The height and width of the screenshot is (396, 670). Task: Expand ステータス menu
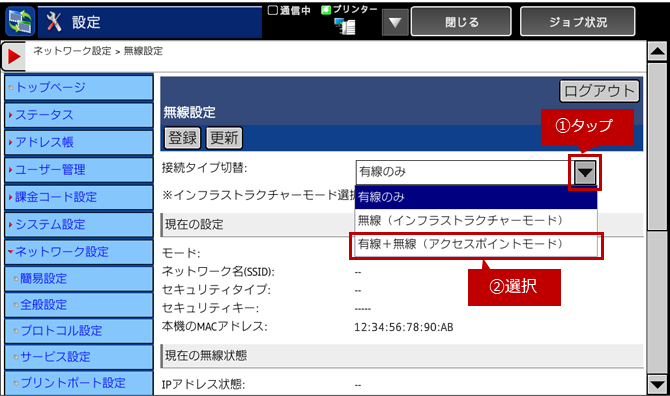[x=79, y=115]
